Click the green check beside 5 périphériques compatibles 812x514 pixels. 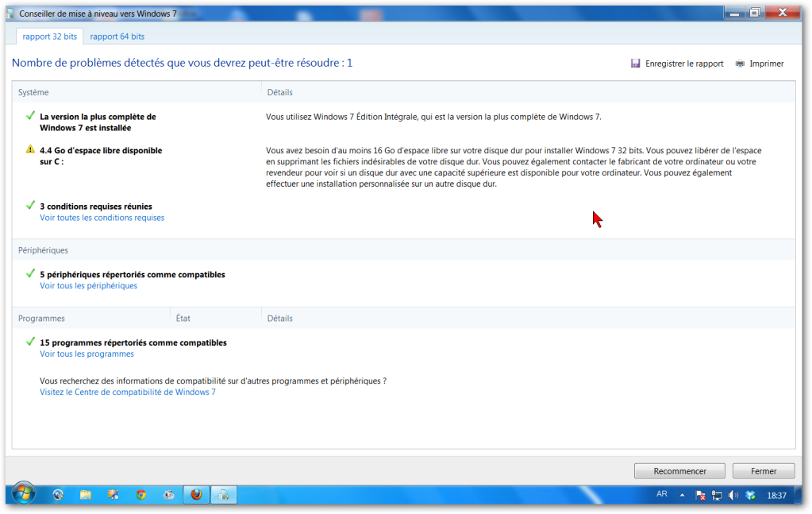[x=30, y=273]
